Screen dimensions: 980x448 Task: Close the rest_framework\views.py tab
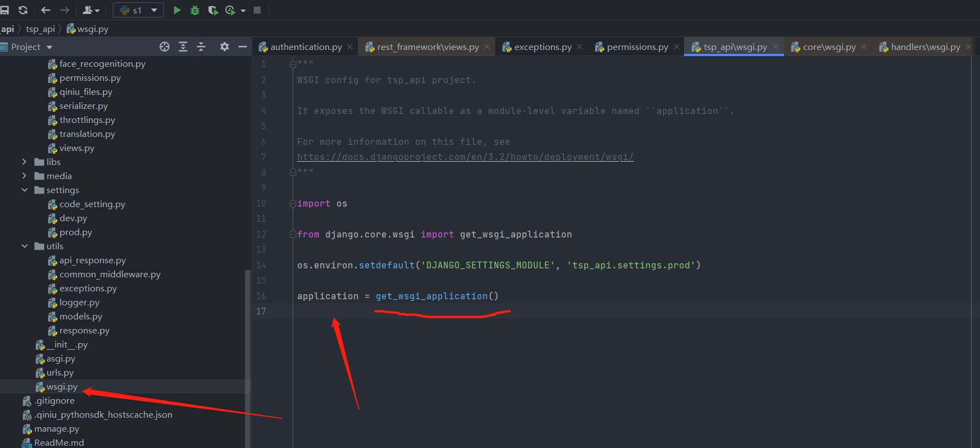point(487,47)
